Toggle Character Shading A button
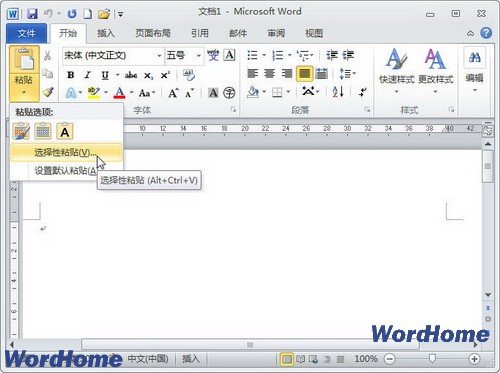Image resolution: width=500 pixels, height=373 pixels. (x=213, y=93)
